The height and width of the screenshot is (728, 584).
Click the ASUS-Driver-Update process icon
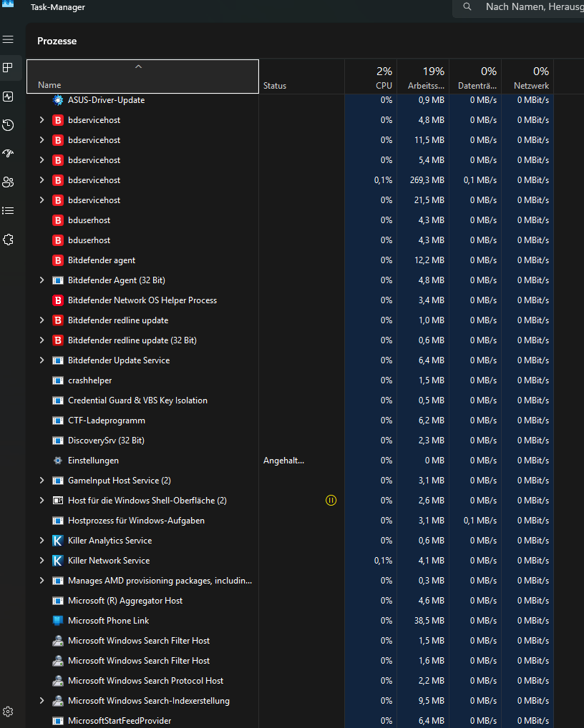57,100
